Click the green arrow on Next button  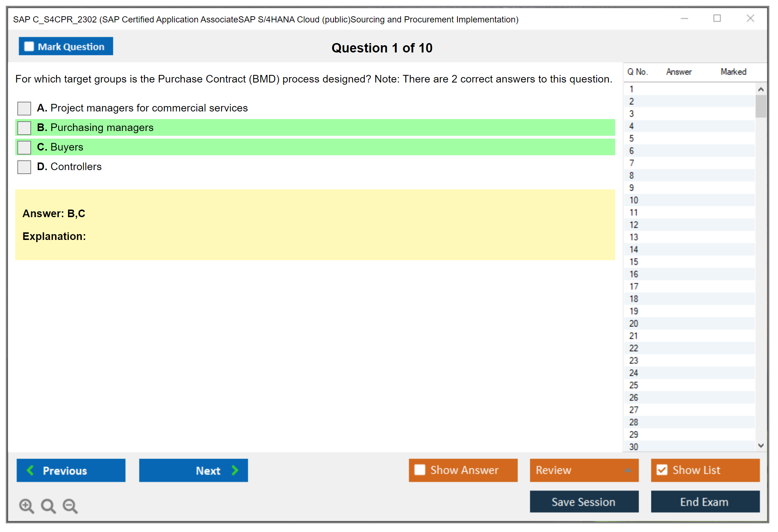(x=235, y=470)
